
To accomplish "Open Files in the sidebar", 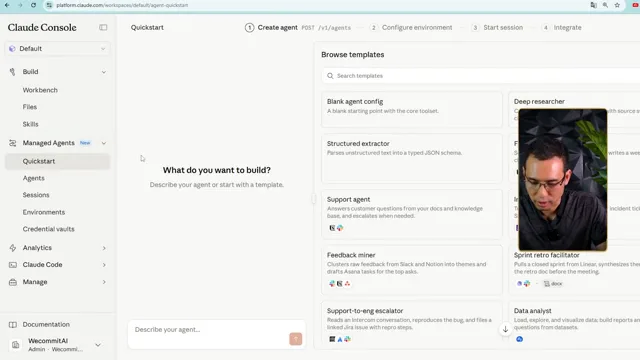I will coord(30,107).
